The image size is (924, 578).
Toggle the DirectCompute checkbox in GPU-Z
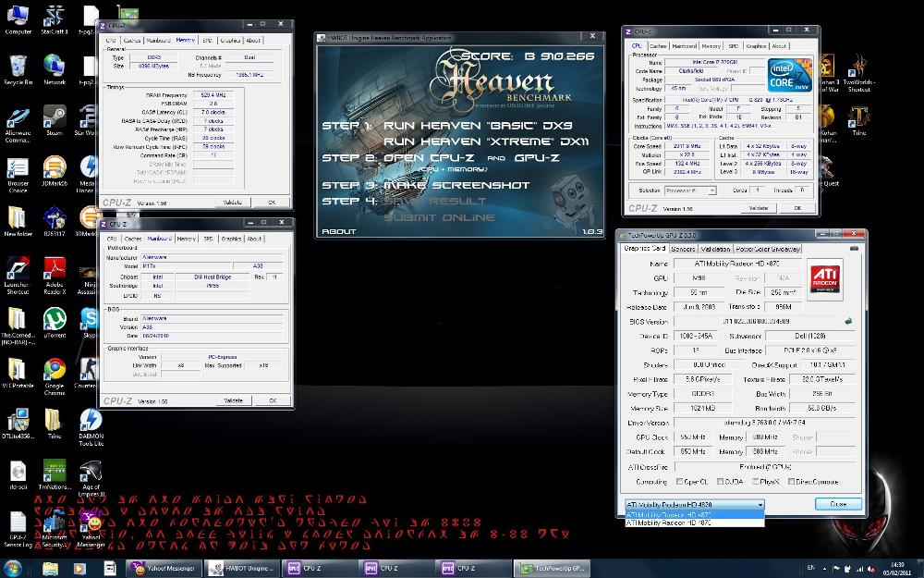[792, 482]
